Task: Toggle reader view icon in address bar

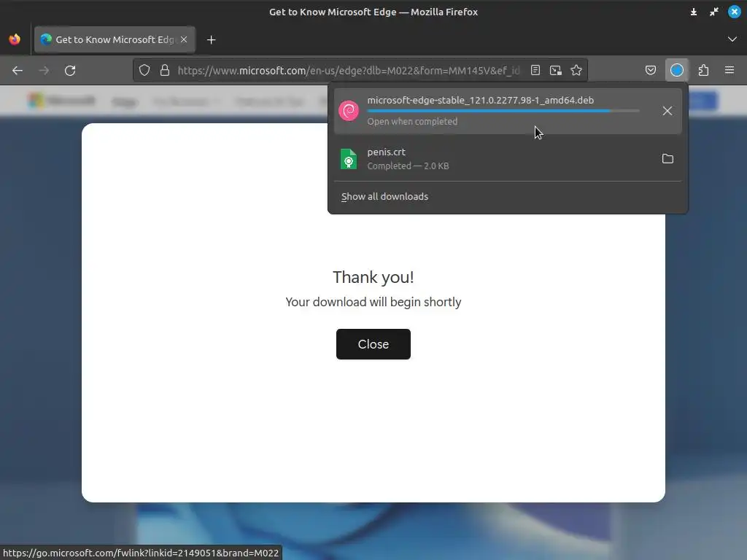Action: (535, 71)
